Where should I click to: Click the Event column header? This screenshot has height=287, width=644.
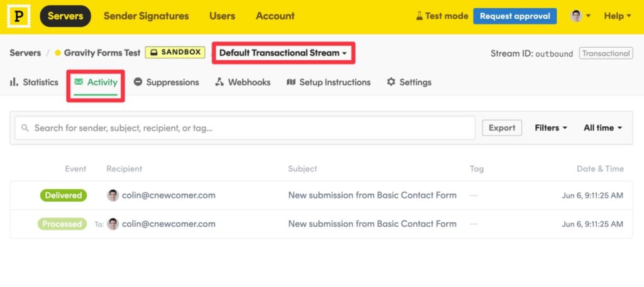(x=75, y=169)
